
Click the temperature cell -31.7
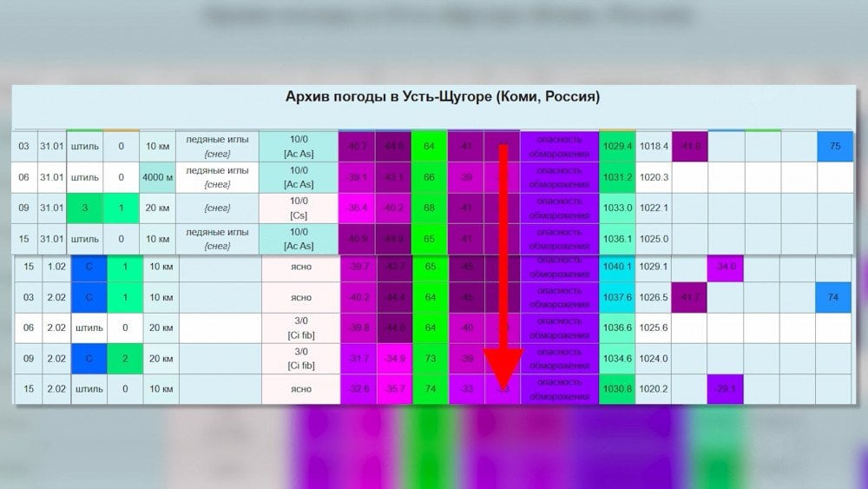pos(357,358)
